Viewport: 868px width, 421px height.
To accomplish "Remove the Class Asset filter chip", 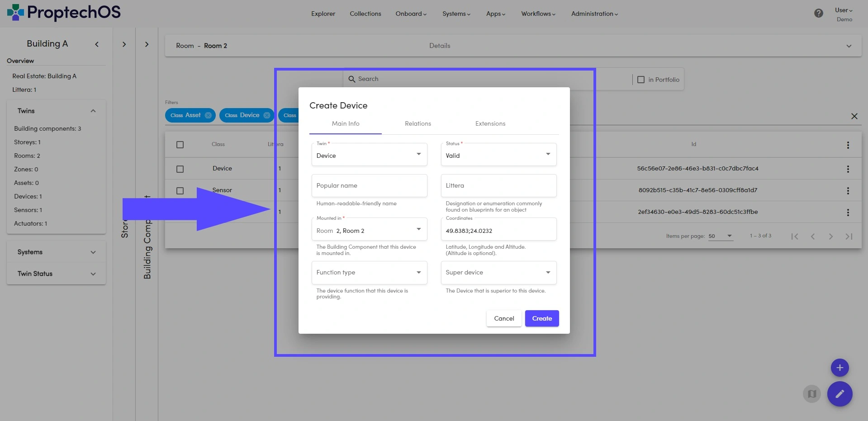I will 208,115.
